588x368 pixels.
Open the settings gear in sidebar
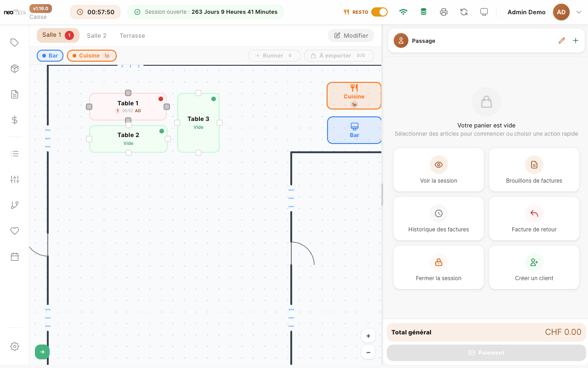pyautogui.click(x=15, y=346)
